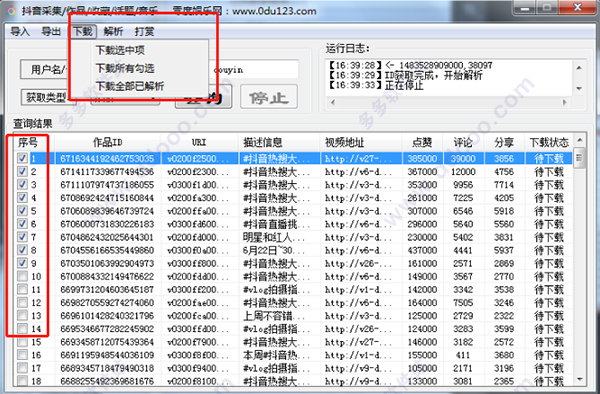The image size is (600, 394).
Task: Click the query button beside 停止
Action: (x=203, y=97)
